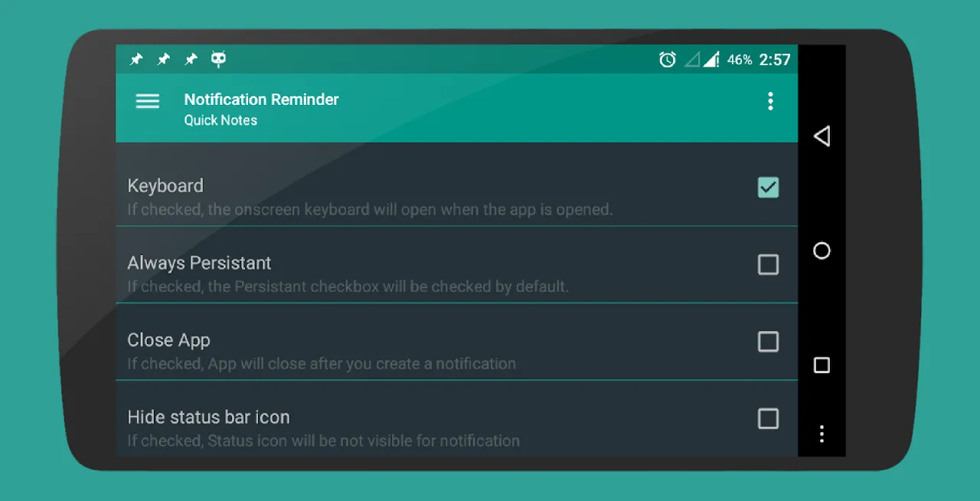Tap the Notification Reminder title text

[x=261, y=100]
